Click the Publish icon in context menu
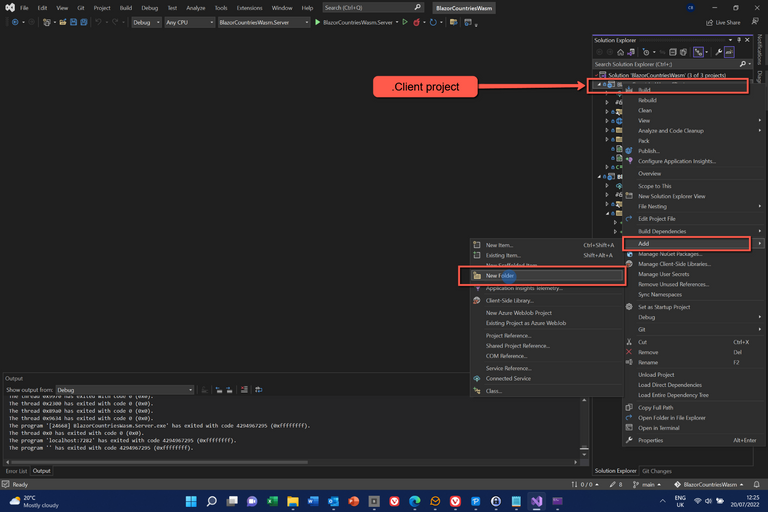768x512 pixels. pos(629,151)
